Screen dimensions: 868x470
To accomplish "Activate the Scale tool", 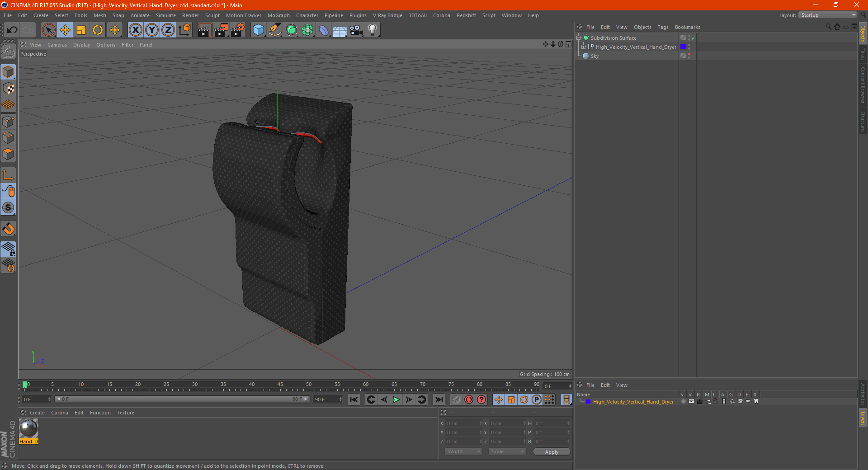I will [x=81, y=30].
